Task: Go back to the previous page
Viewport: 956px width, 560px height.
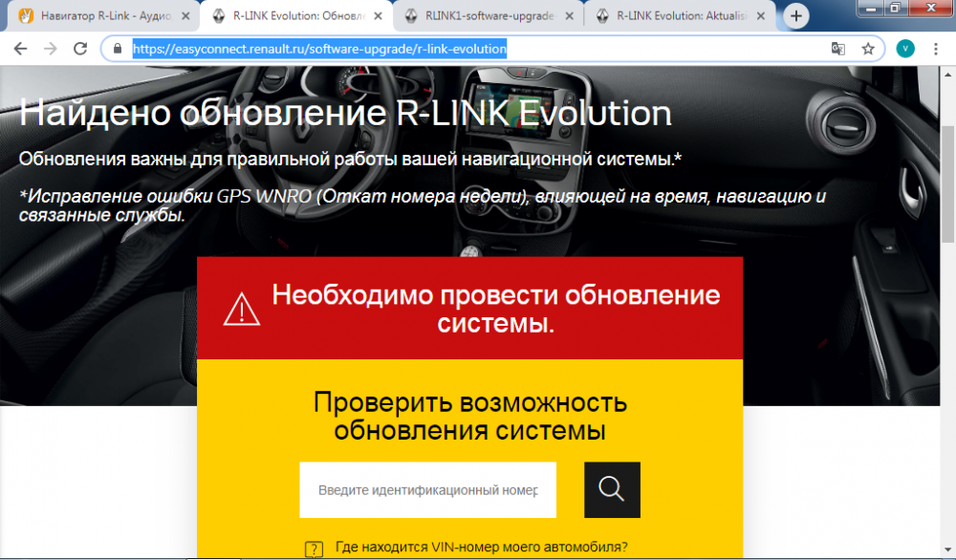Action: tap(20, 49)
